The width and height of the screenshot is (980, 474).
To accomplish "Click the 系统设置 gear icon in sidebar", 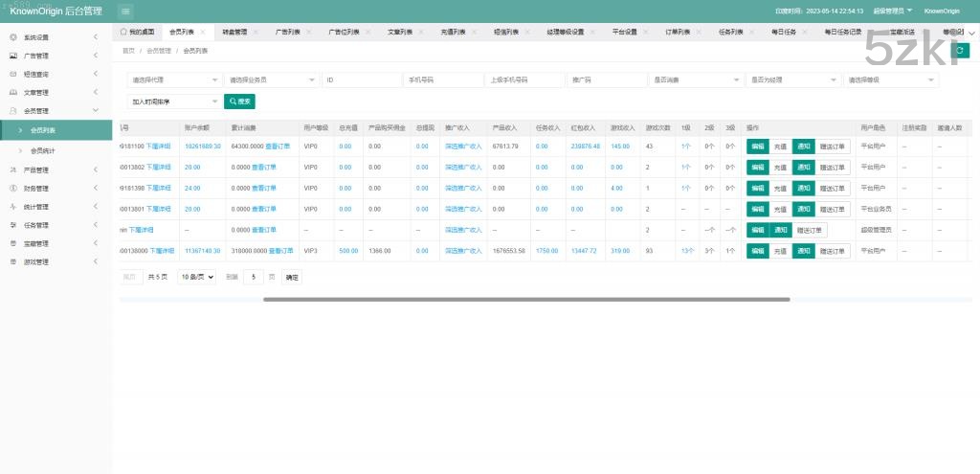I will [12, 37].
